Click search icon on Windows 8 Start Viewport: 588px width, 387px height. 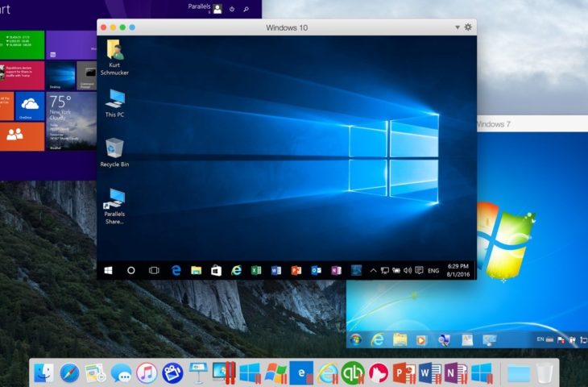pos(246,9)
